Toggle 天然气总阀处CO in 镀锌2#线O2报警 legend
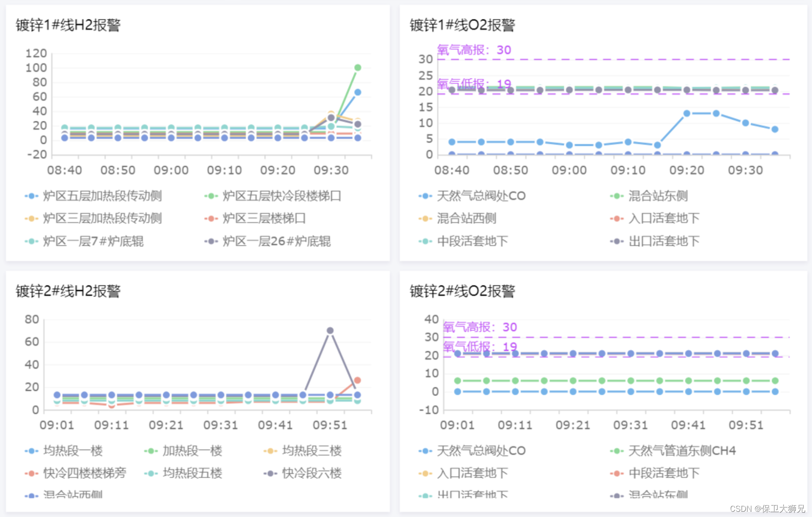The image size is (812, 517). (472, 450)
